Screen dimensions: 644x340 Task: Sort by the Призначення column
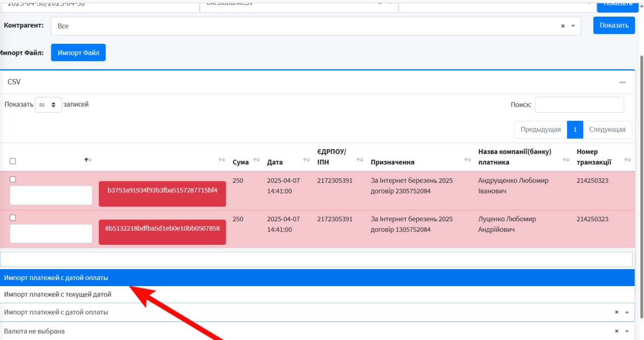pos(467,160)
